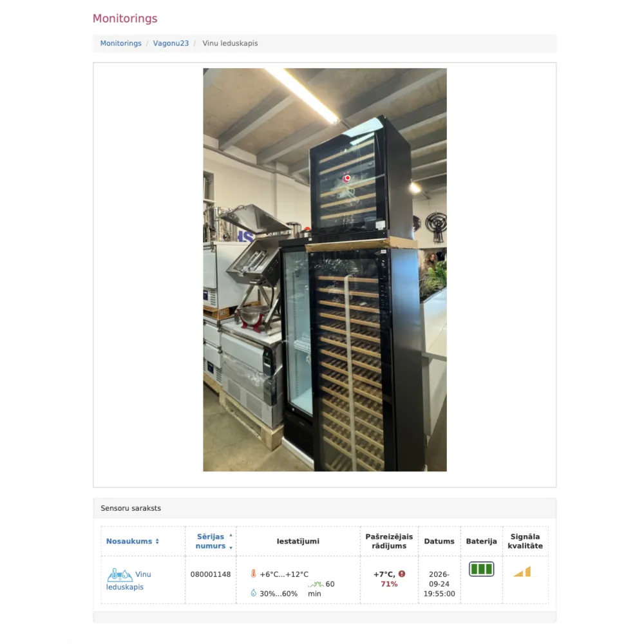
Task: Click the temperature-humidity sensor icon beside Vinu leduskapis
Action: coord(120,574)
